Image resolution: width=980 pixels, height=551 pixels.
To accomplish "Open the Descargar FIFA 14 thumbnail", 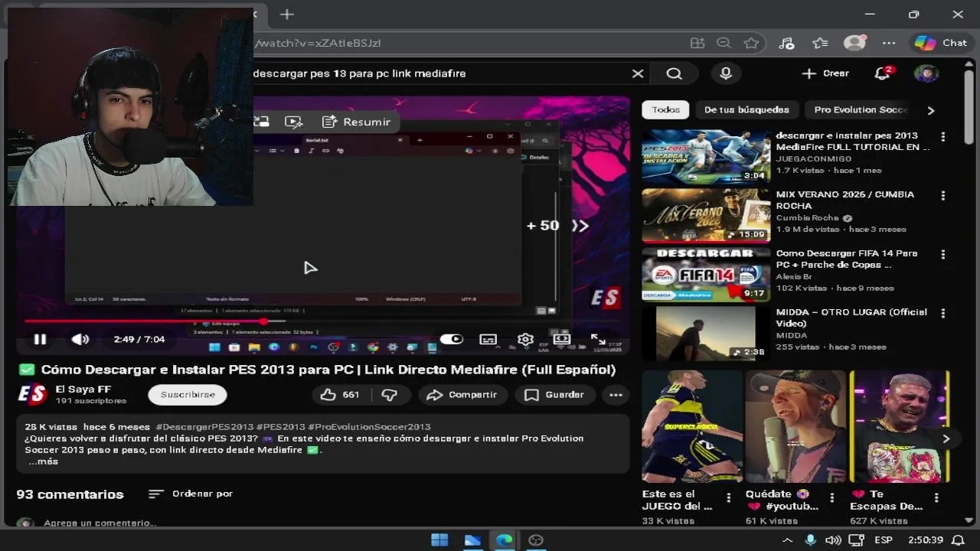I will coord(706,274).
